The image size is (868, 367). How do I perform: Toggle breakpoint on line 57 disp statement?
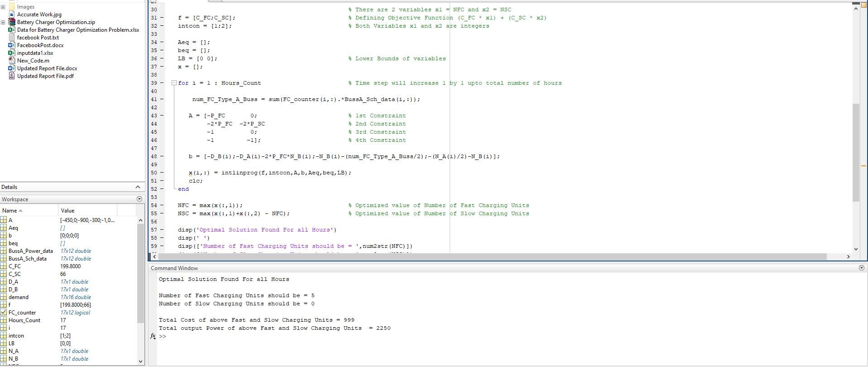[162, 230]
